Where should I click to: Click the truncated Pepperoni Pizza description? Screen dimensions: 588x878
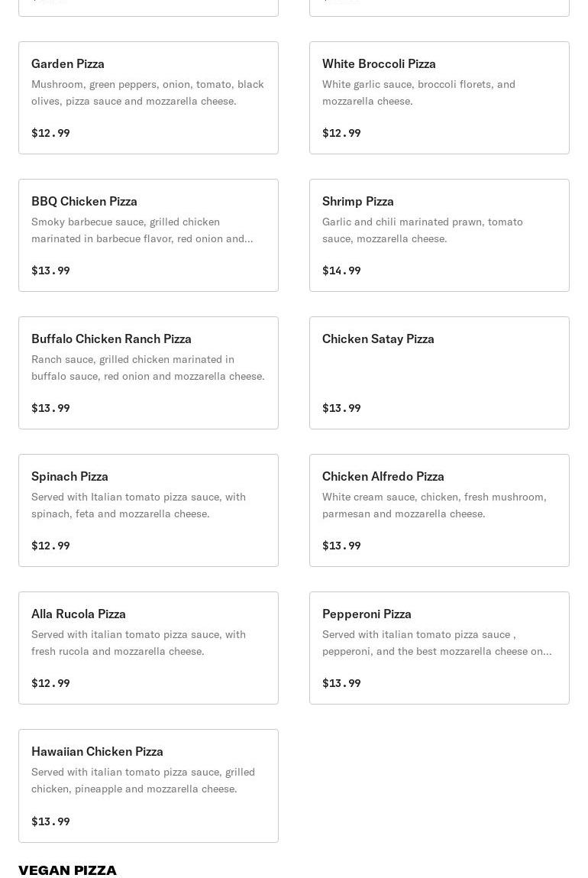pyautogui.click(x=436, y=643)
